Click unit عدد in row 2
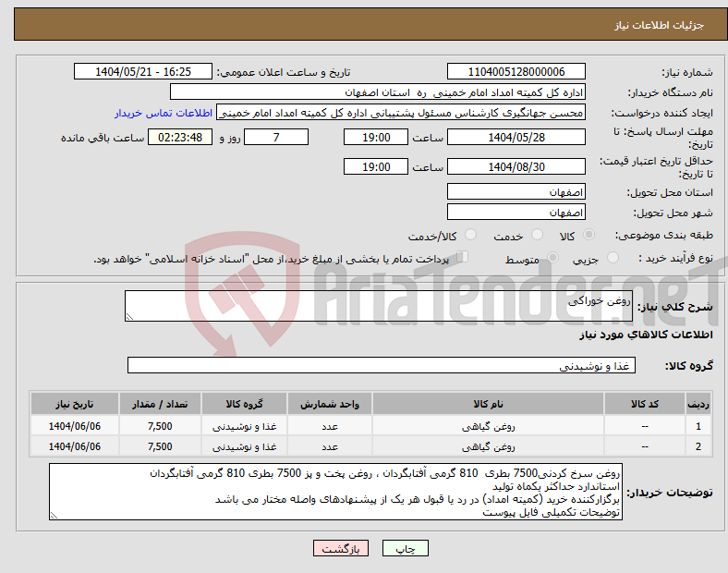728x573 pixels. 330,446
